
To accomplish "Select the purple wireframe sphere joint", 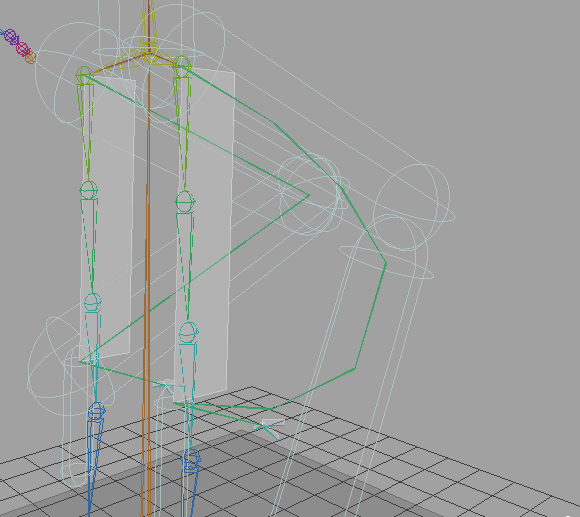I will 11,36.
